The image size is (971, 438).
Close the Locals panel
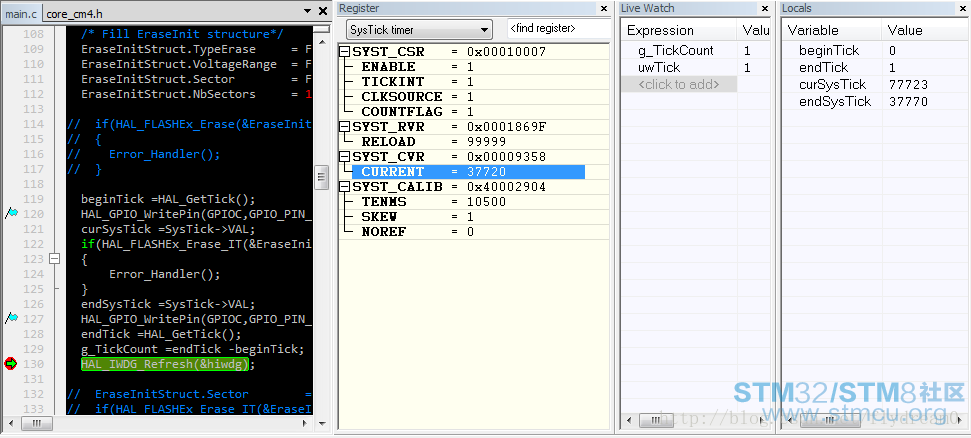pyautogui.click(x=963, y=8)
